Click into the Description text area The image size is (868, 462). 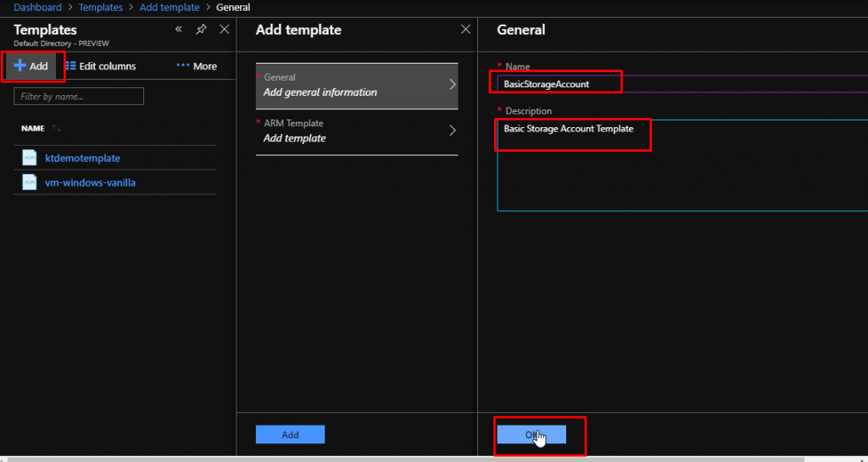coord(682,165)
